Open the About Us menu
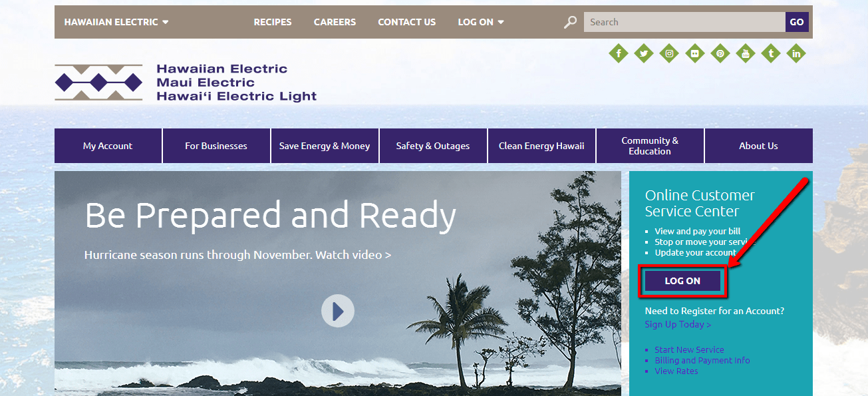The image size is (868, 396). point(758,146)
